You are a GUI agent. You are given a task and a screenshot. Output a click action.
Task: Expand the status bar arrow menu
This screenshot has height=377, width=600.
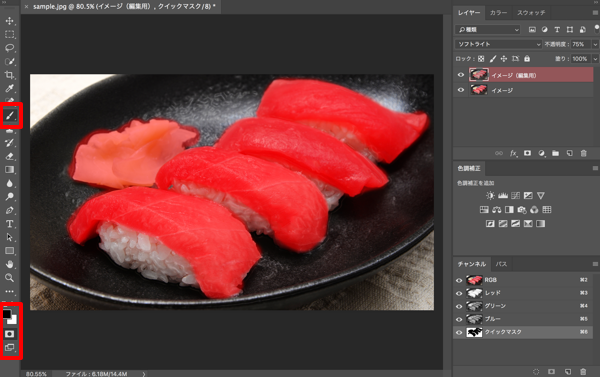tap(144, 374)
